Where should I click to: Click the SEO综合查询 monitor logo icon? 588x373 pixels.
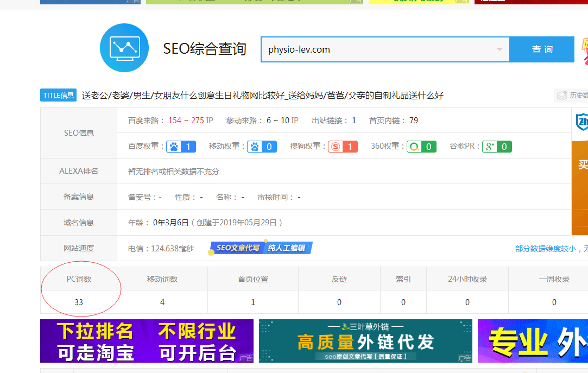tap(124, 48)
